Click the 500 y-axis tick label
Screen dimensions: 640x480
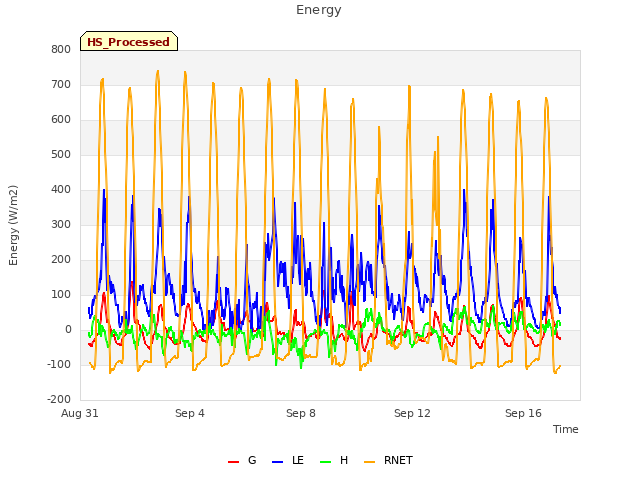tap(61, 155)
